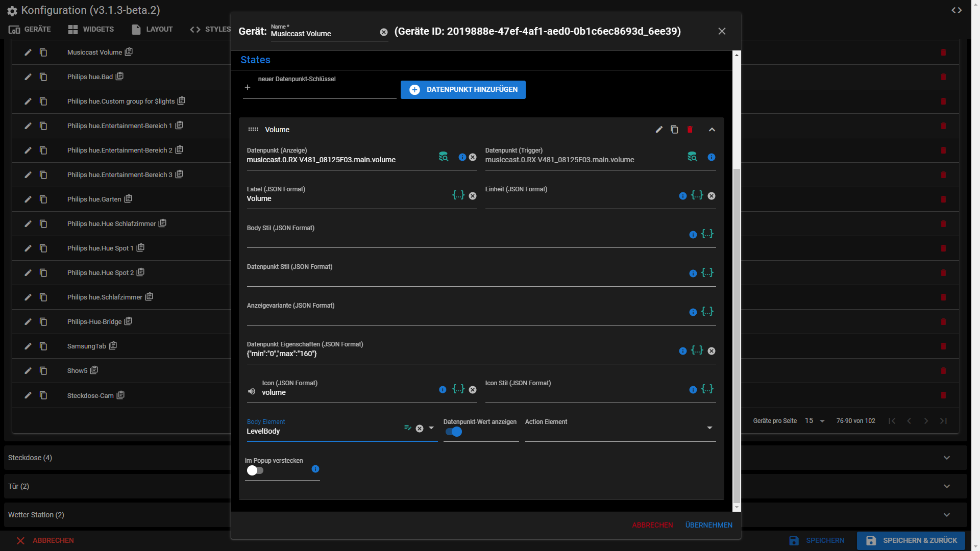Click the pencil edit icon in Volume header

659,130
